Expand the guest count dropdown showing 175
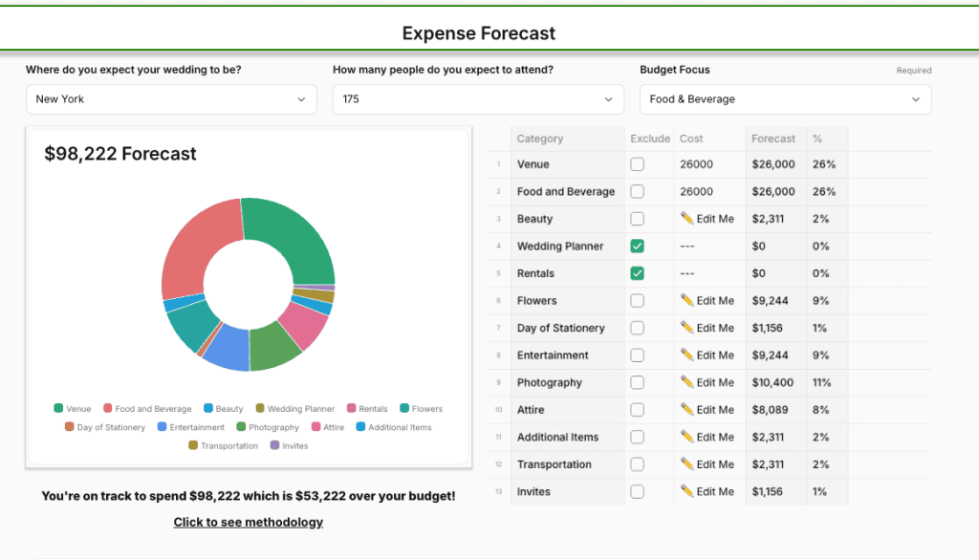This screenshot has height=560, width=979. click(478, 99)
